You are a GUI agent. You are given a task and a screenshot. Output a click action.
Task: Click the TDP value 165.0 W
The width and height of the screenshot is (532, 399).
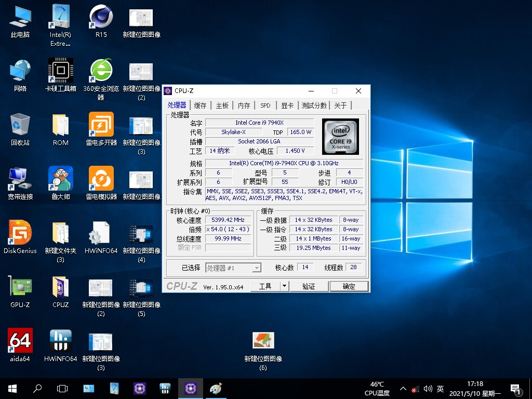tap(301, 132)
